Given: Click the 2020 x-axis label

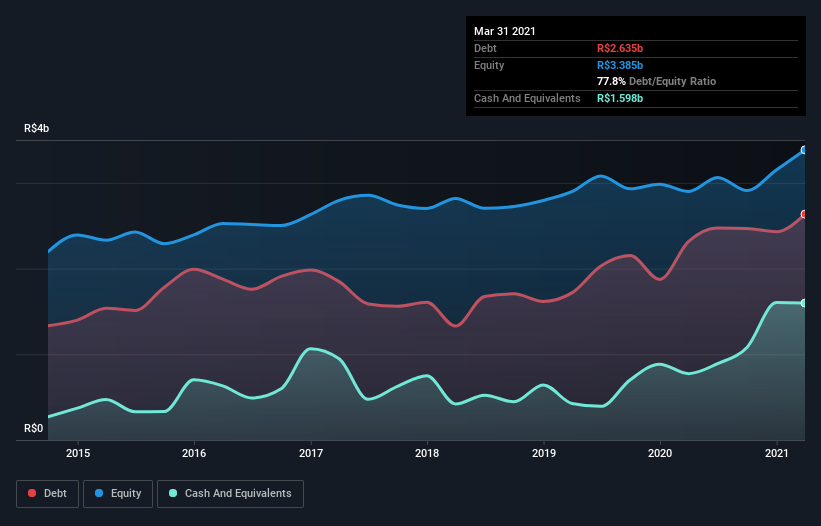Looking at the screenshot, I should (660, 453).
